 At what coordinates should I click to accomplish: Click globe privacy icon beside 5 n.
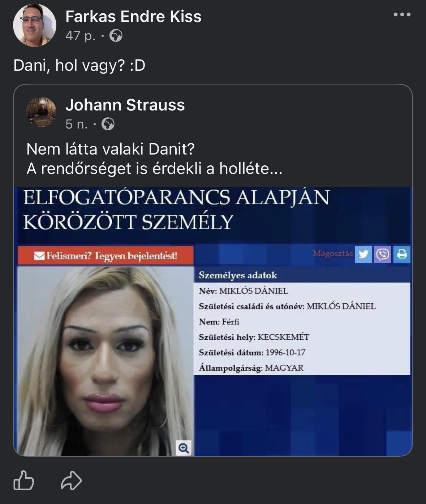coord(108,124)
